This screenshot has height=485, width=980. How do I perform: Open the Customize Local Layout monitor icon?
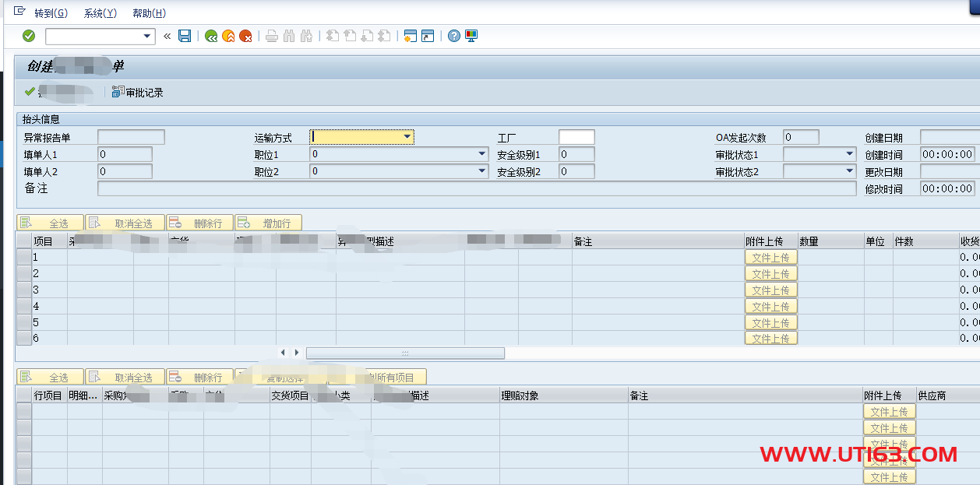pyautogui.click(x=471, y=36)
